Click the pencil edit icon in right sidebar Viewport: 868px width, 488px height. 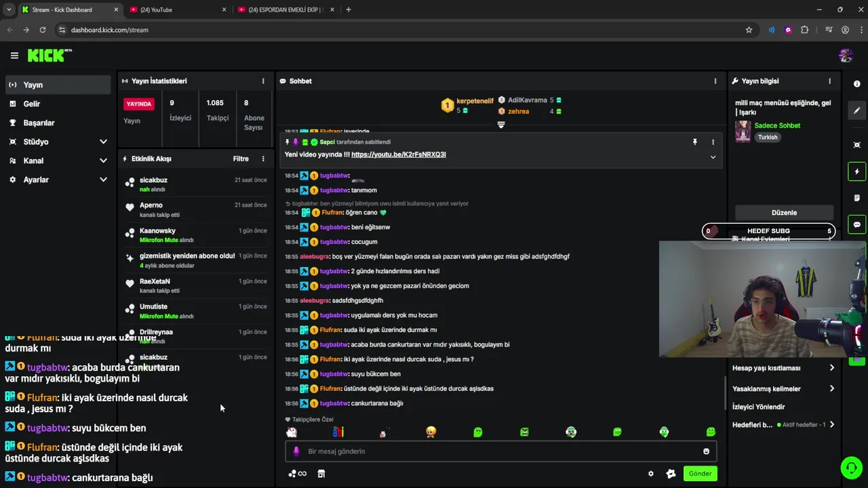tap(856, 110)
